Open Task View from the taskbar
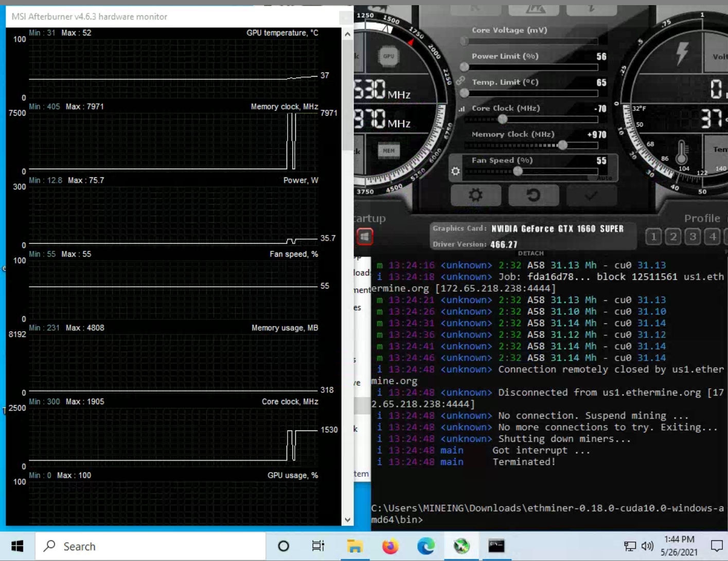The image size is (728, 561). tap(318, 546)
